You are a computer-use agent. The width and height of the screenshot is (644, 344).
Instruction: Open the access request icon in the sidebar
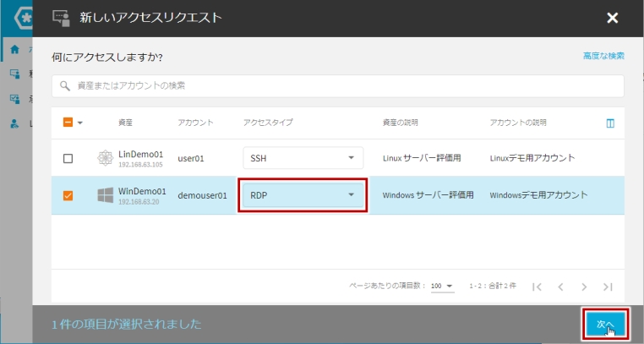[x=14, y=74]
